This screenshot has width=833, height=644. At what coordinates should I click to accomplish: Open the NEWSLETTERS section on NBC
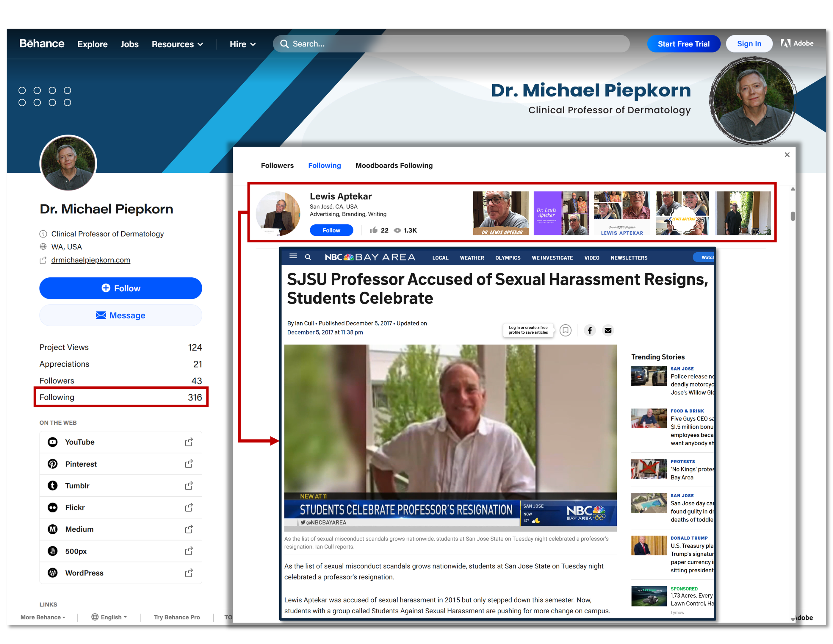629,258
